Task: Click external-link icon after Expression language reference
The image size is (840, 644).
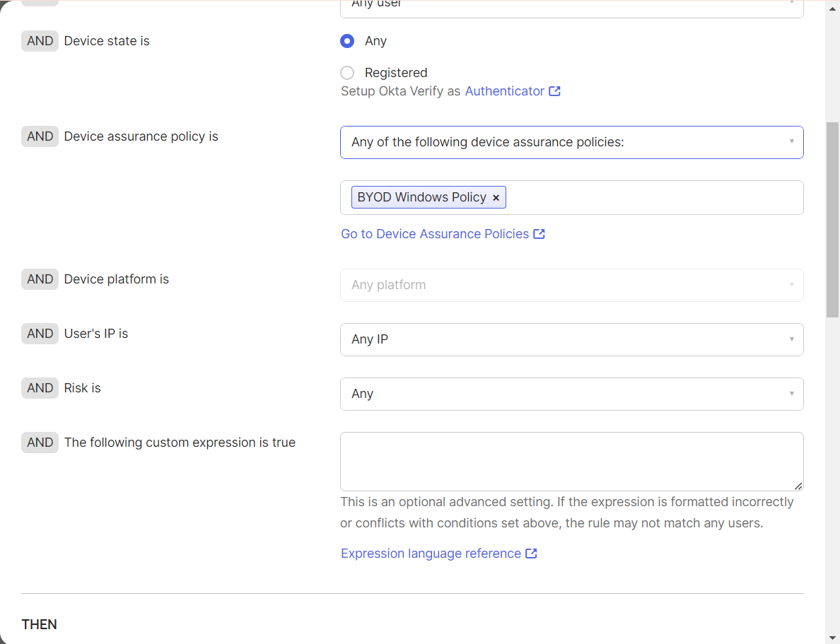Action: [531, 554]
